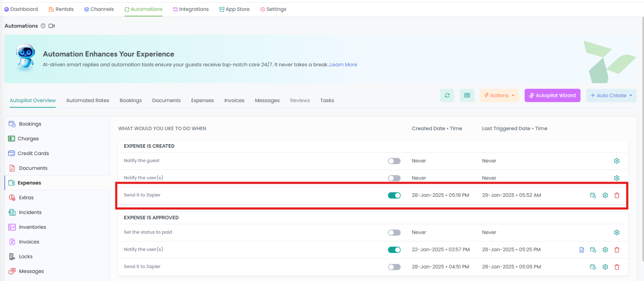Open the Bookings tab in the tab row
Viewport: 644px width, 281px height.
(x=131, y=100)
